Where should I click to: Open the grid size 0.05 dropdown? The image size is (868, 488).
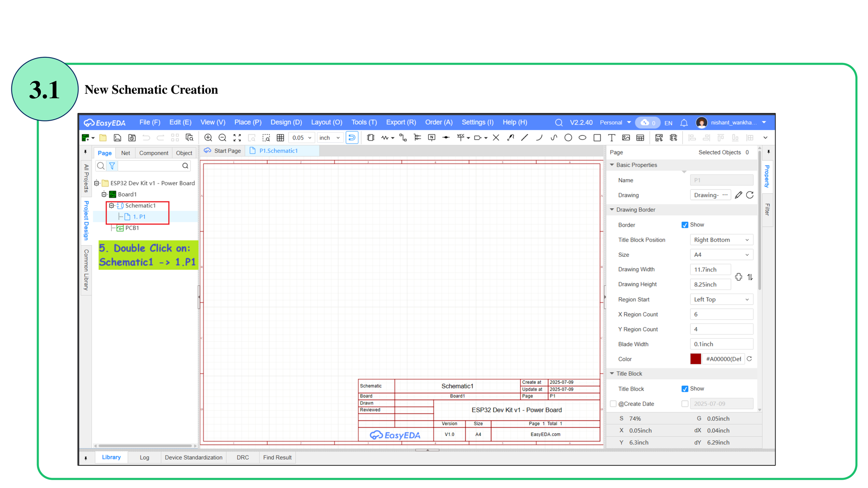coord(301,138)
